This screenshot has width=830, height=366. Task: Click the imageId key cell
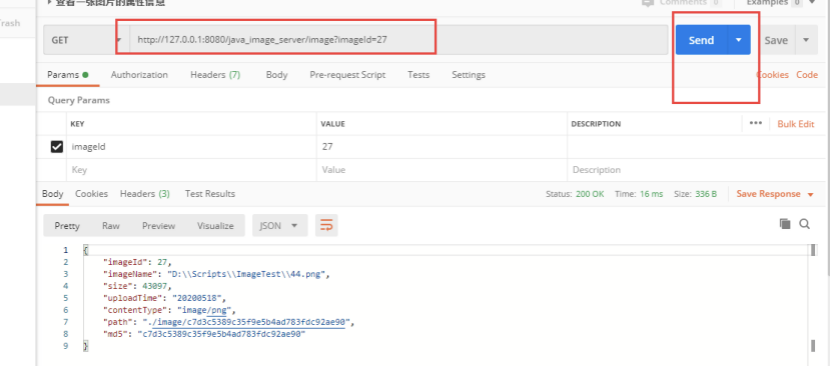pyautogui.click(x=192, y=147)
